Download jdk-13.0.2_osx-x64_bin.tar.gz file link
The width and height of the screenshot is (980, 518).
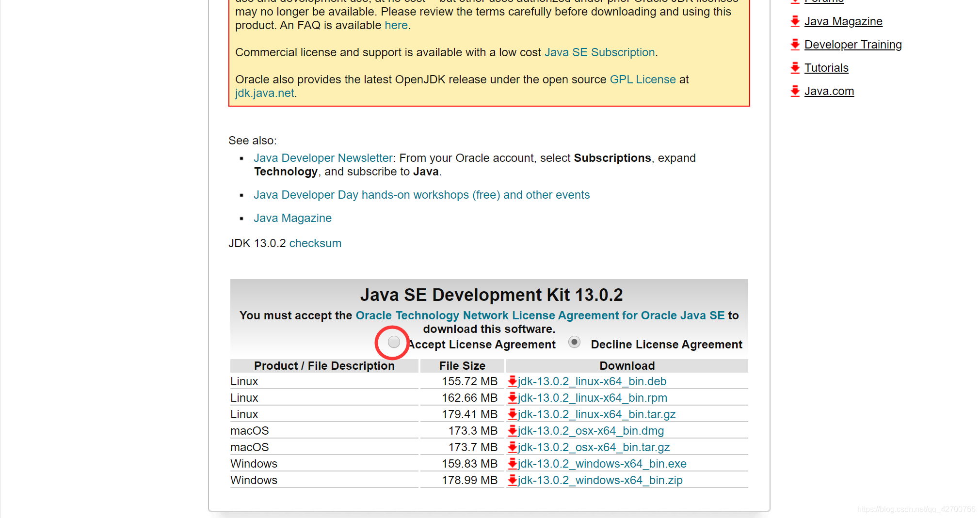coord(594,447)
